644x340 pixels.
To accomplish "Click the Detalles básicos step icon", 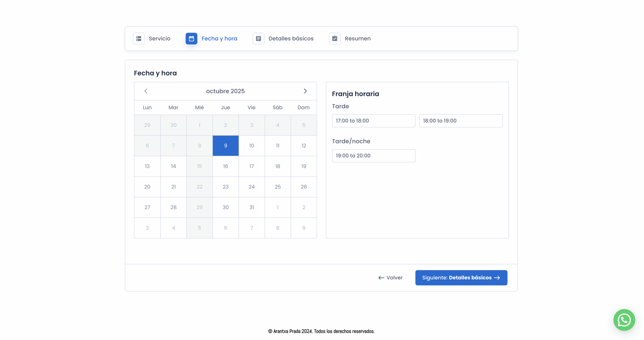I will point(258,38).
